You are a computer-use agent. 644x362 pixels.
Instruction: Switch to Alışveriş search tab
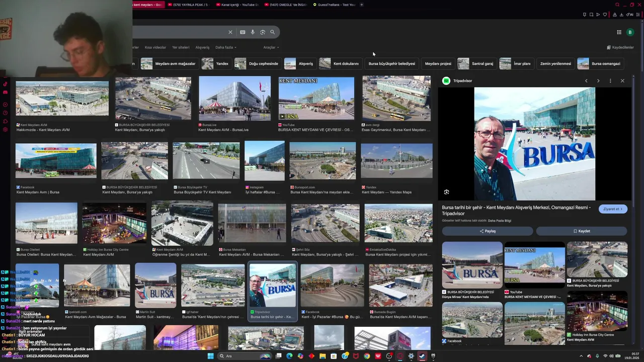(202, 47)
